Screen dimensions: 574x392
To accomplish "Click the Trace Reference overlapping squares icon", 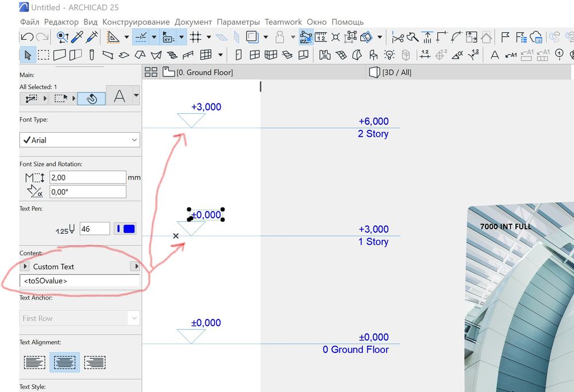I will coord(252,37).
